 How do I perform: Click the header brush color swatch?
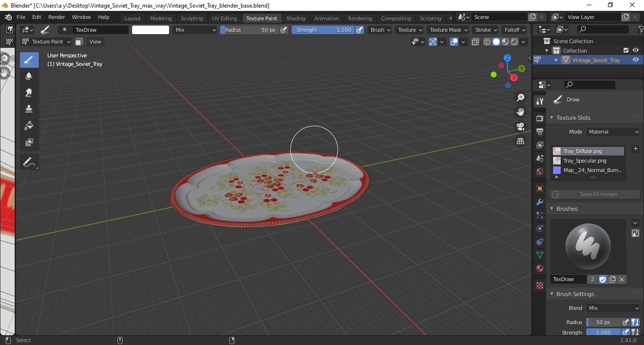[x=151, y=30]
